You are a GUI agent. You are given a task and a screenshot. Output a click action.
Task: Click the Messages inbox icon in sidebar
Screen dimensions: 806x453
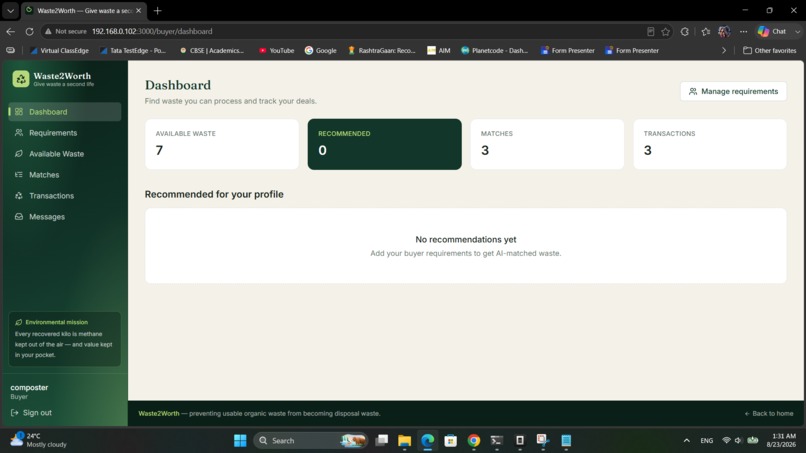[x=19, y=217]
